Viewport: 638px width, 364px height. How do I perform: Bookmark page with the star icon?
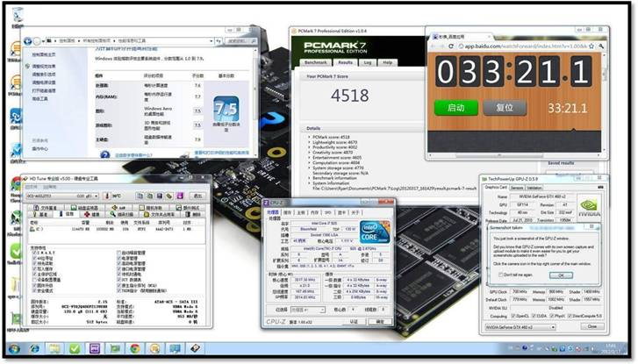point(591,46)
